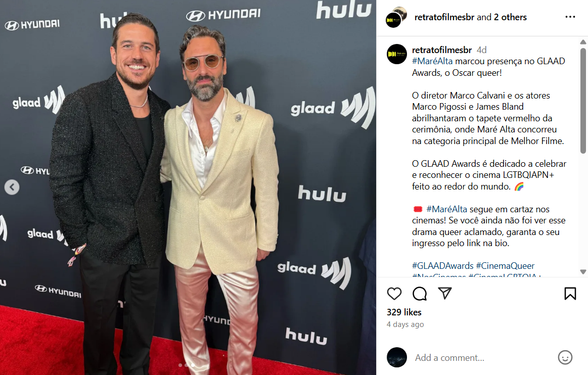Open more options three-dot menu

[x=570, y=17]
